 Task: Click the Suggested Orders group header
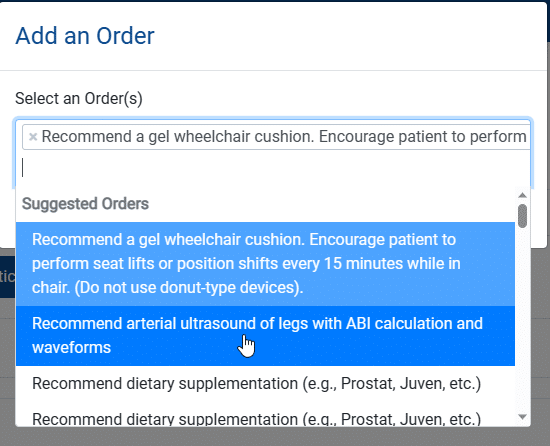85,204
